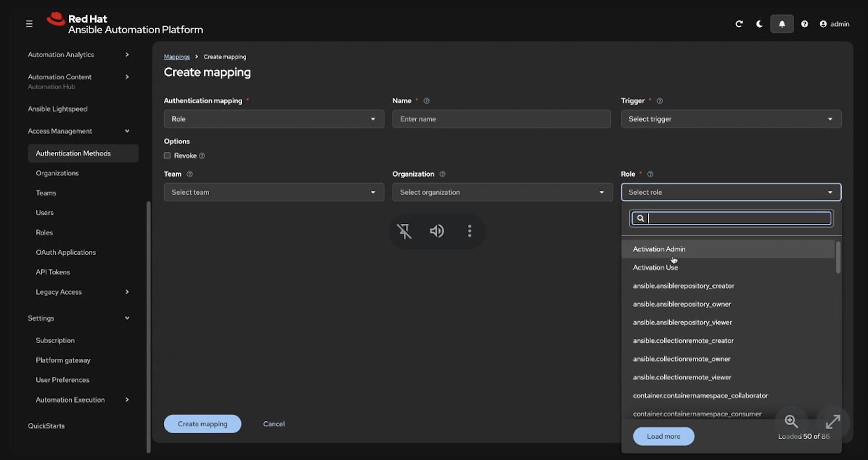Refresh the page with reload icon
The height and width of the screenshot is (460, 868).
tap(739, 24)
